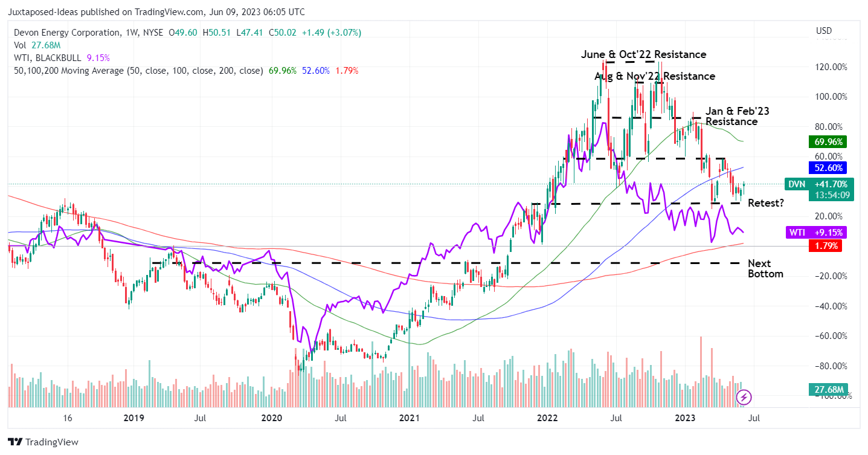The image size is (868, 455).
Task: Click the red 1.79% moving average label
Action: tap(826, 246)
